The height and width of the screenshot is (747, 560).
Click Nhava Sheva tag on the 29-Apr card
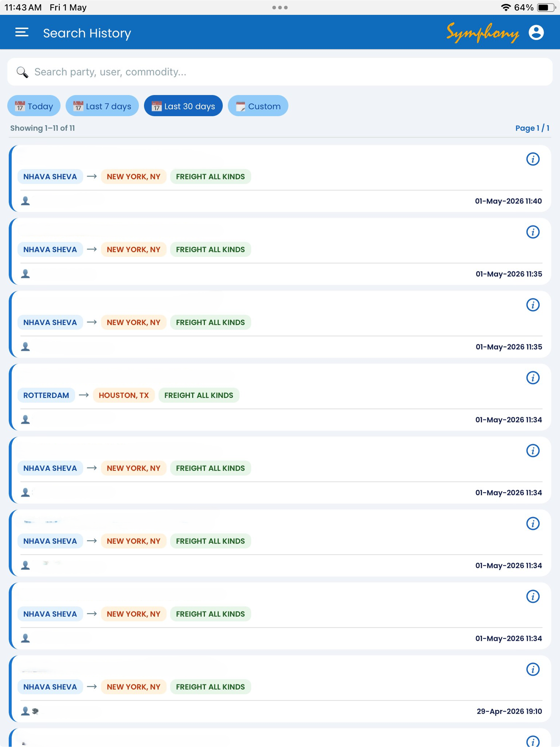pos(50,687)
